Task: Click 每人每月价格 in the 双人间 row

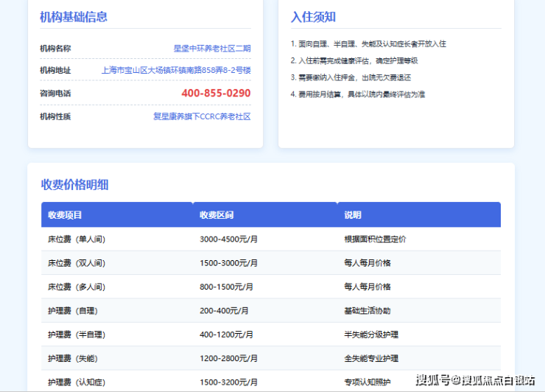Action: [x=368, y=263]
